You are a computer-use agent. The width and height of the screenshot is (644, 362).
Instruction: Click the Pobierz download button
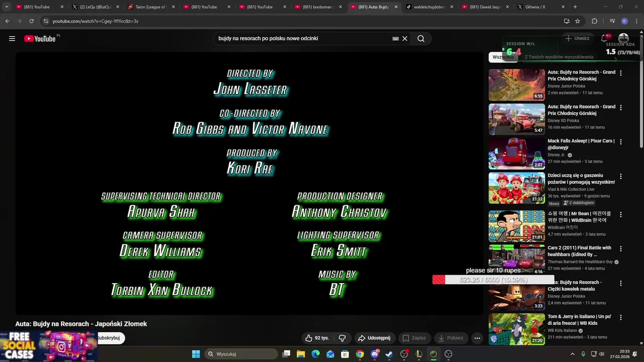[451, 338]
